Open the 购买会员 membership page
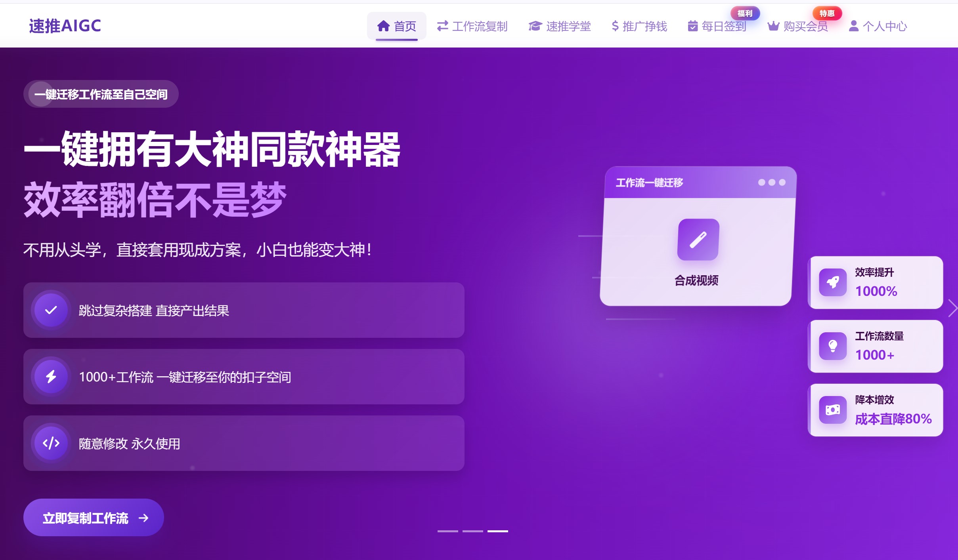Screen dimensions: 958x560 tap(798, 26)
